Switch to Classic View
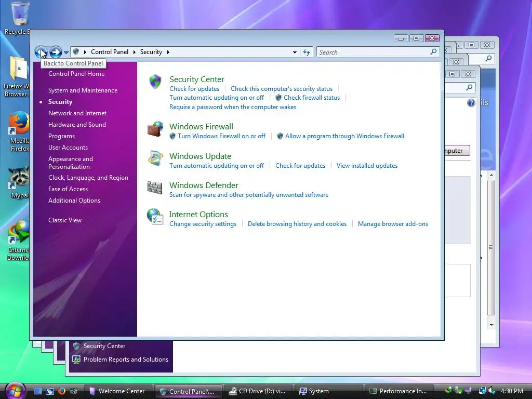532x399 pixels. click(x=65, y=220)
